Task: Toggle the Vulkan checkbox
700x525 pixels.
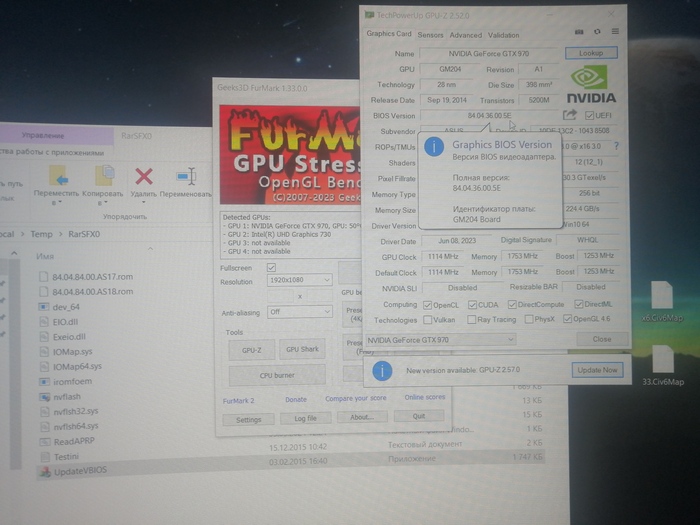Action: coord(427,320)
